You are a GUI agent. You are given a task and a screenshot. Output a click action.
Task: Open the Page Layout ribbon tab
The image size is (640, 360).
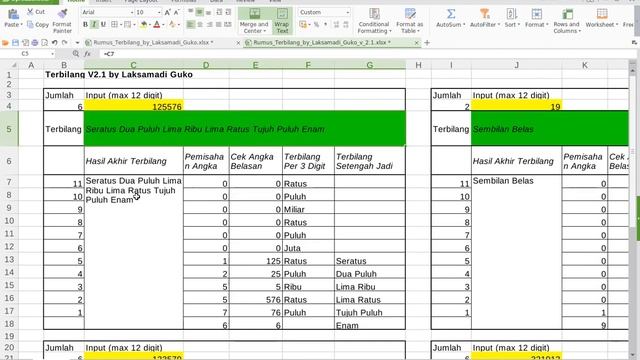click(x=140, y=1)
